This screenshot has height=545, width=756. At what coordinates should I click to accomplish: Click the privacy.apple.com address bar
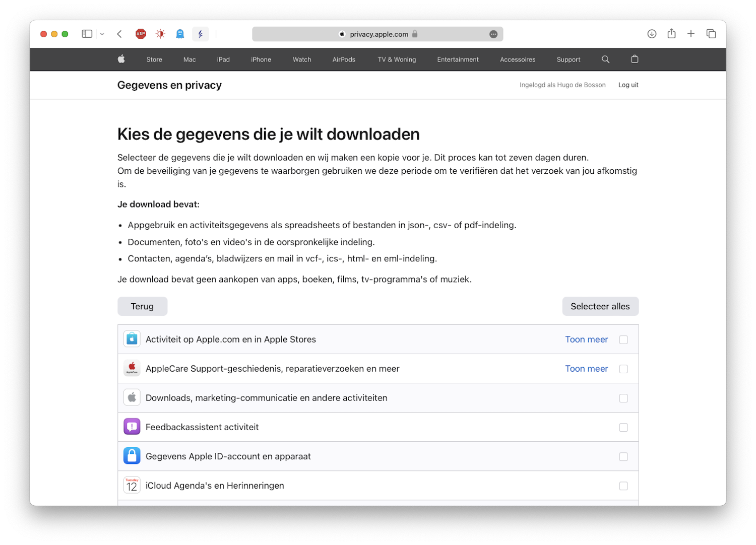(x=377, y=34)
